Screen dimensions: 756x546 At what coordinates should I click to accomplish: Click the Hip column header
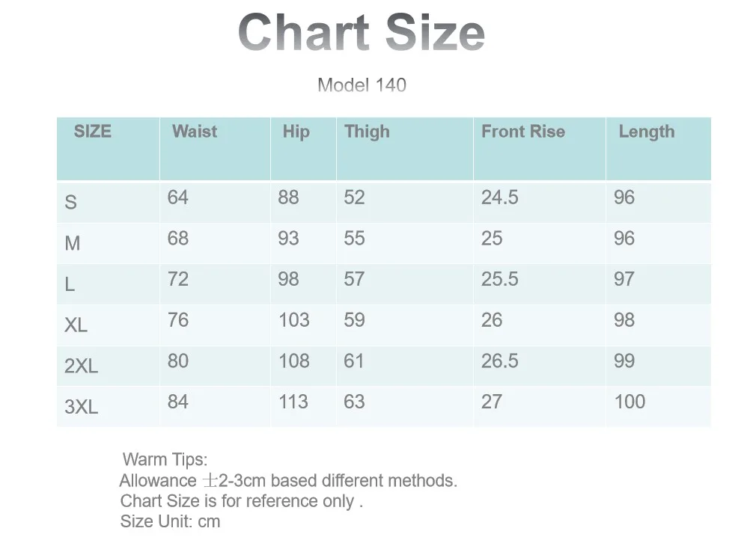pyautogui.click(x=296, y=132)
